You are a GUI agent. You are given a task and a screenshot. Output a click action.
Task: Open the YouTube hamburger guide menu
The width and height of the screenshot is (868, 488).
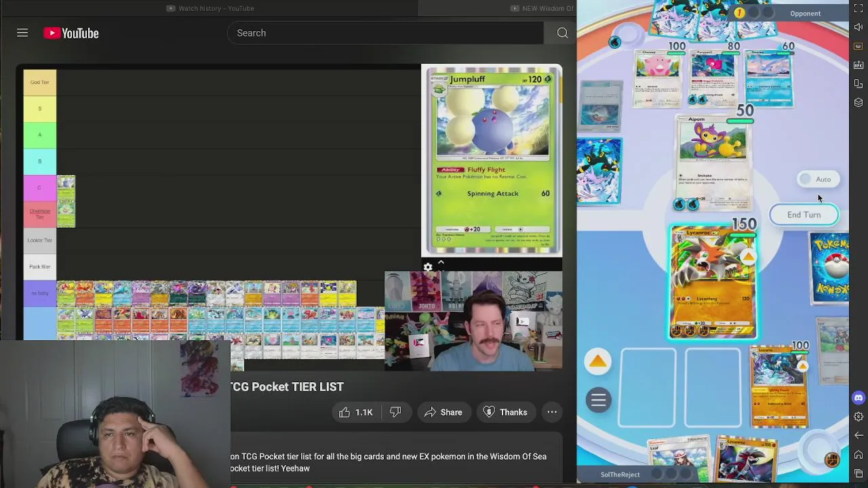click(22, 33)
